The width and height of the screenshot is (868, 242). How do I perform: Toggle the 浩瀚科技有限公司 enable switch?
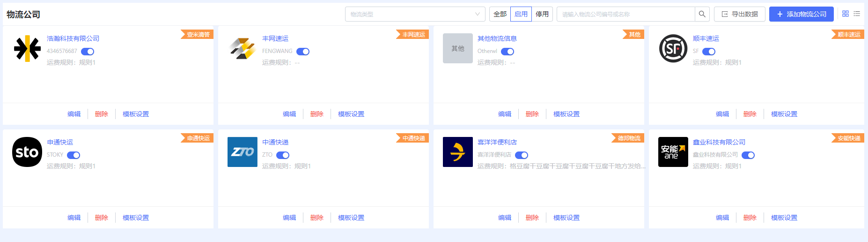(88, 52)
